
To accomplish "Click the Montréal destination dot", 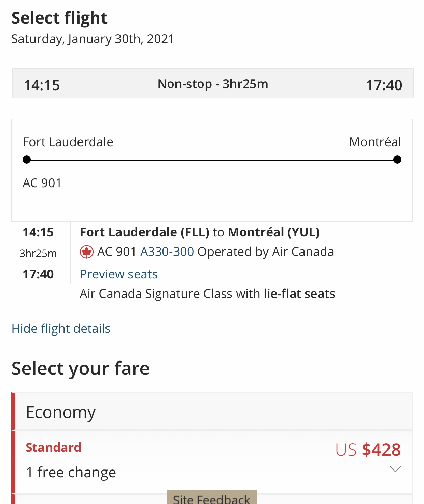I will tap(397, 160).
